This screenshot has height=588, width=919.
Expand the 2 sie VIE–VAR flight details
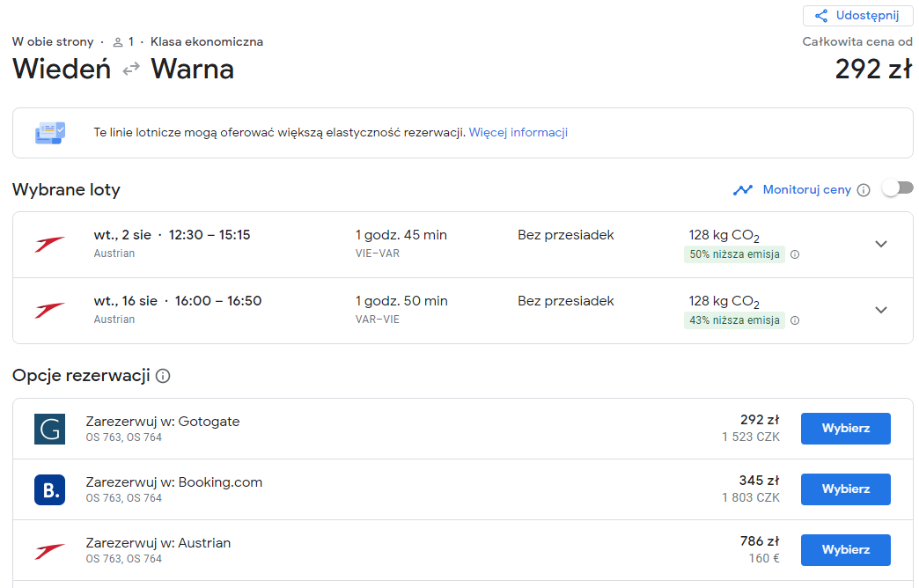click(x=881, y=244)
